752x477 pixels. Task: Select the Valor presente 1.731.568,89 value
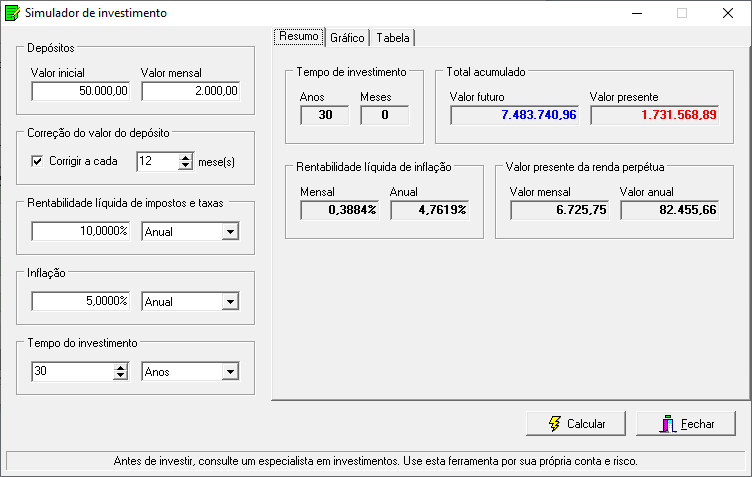click(x=655, y=115)
